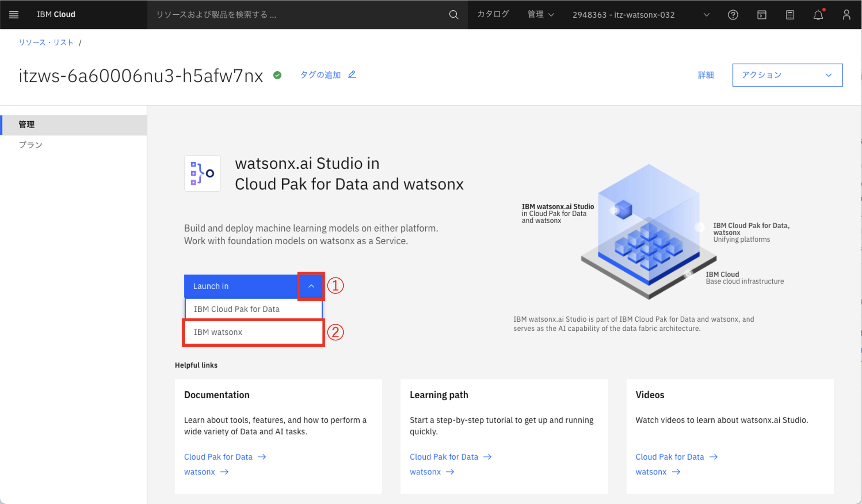Select IBM Cloud Pak for Data option
The height and width of the screenshot is (504, 862).
coord(253,309)
